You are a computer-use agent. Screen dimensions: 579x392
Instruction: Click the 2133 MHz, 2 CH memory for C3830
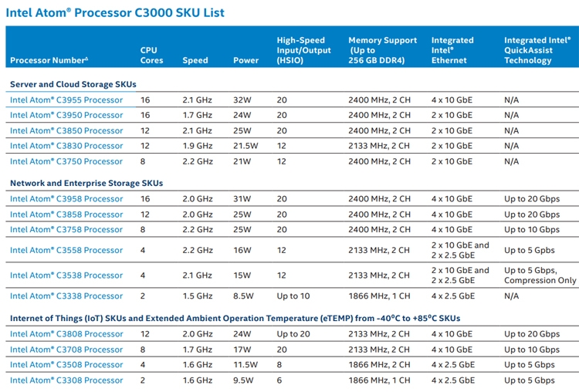[x=379, y=146]
